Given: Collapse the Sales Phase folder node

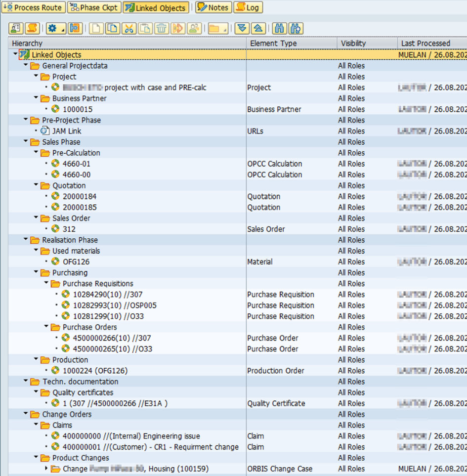Looking at the screenshot, I should 26,142.
